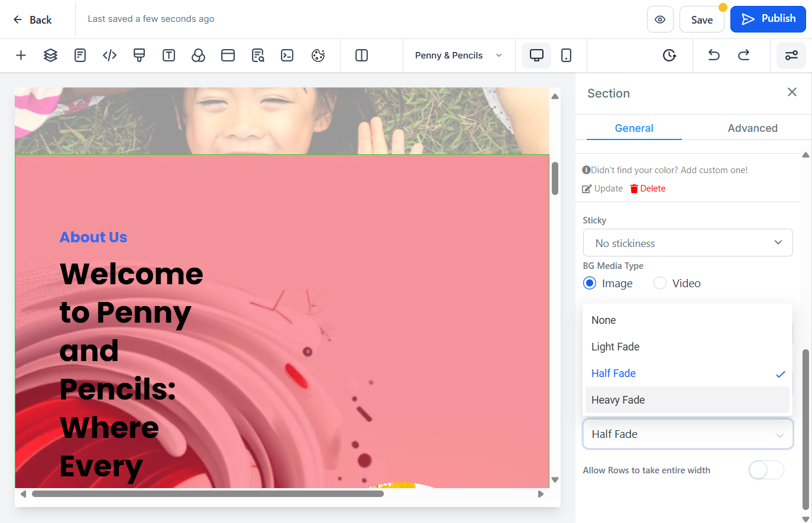This screenshot has height=523, width=812.
Task: Click the red Delete color link
Action: pyautogui.click(x=648, y=189)
